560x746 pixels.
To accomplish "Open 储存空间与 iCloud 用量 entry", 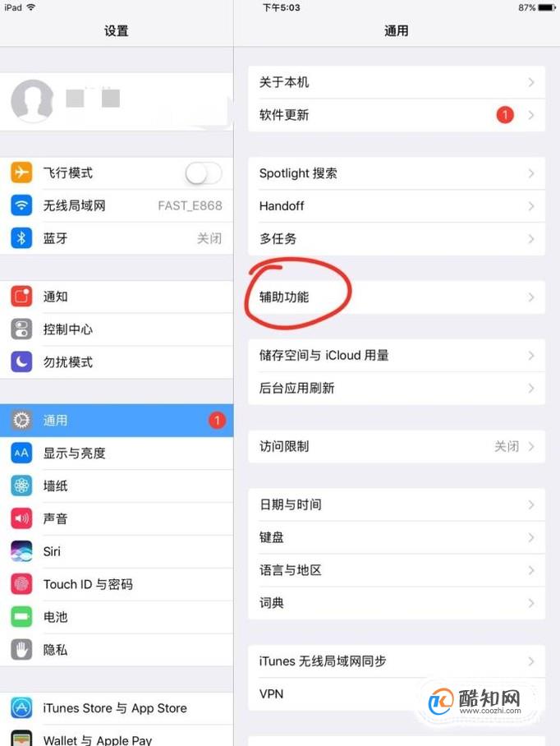I will point(397,356).
